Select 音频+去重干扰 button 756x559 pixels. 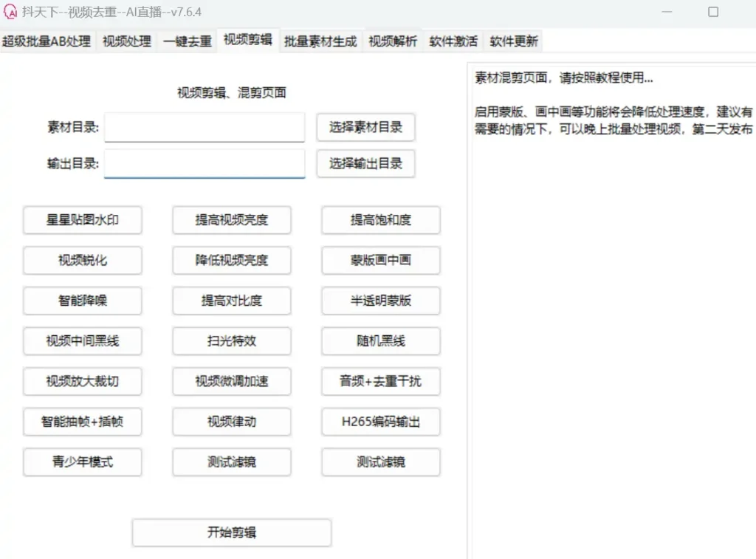click(x=381, y=382)
